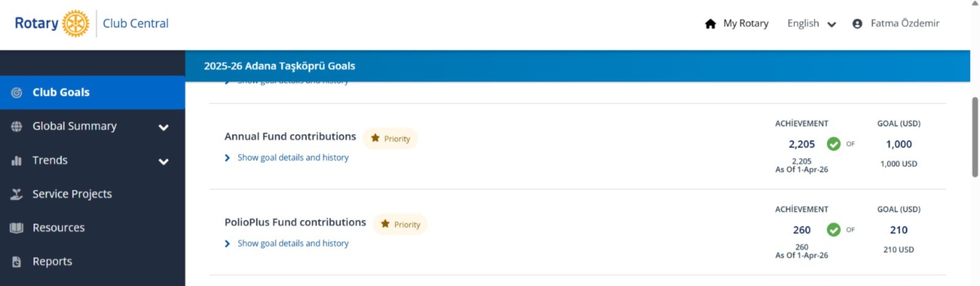Click the Club Goals target icon
The image size is (980, 286).
click(x=17, y=92)
